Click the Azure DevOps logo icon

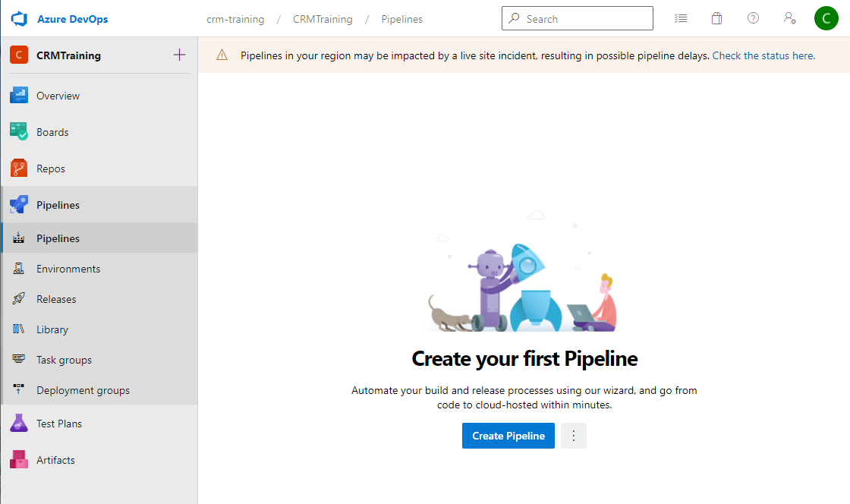click(x=19, y=19)
